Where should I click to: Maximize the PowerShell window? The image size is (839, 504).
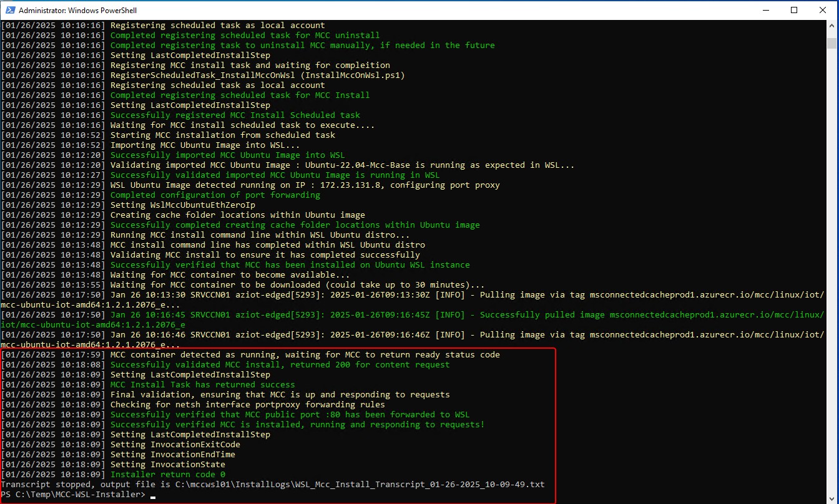coord(794,10)
